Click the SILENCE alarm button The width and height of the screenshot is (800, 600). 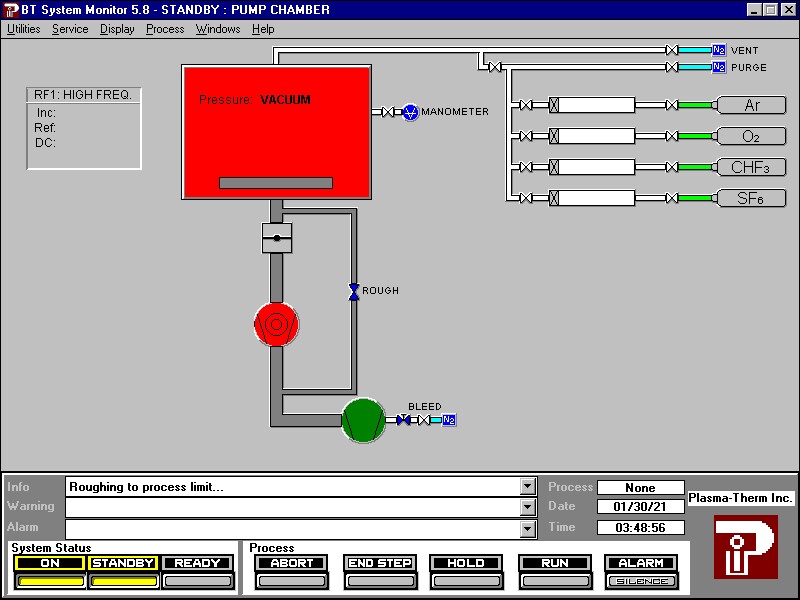[641, 578]
